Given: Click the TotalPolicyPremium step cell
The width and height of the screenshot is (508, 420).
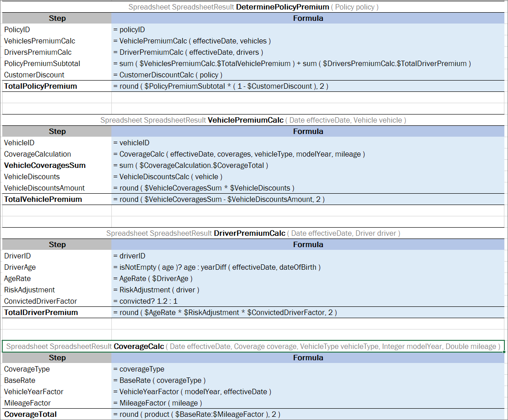Looking at the screenshot, I should [57, 86].
